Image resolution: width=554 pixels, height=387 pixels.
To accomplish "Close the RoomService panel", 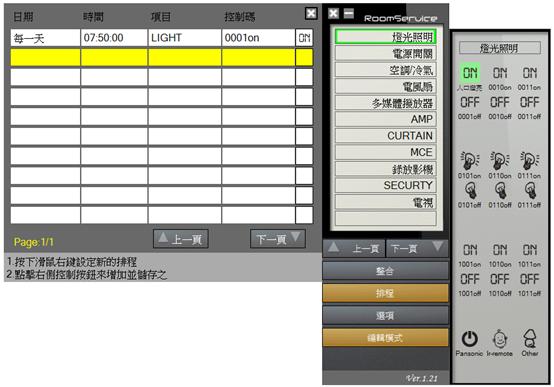I will click(x=334, y=13).
